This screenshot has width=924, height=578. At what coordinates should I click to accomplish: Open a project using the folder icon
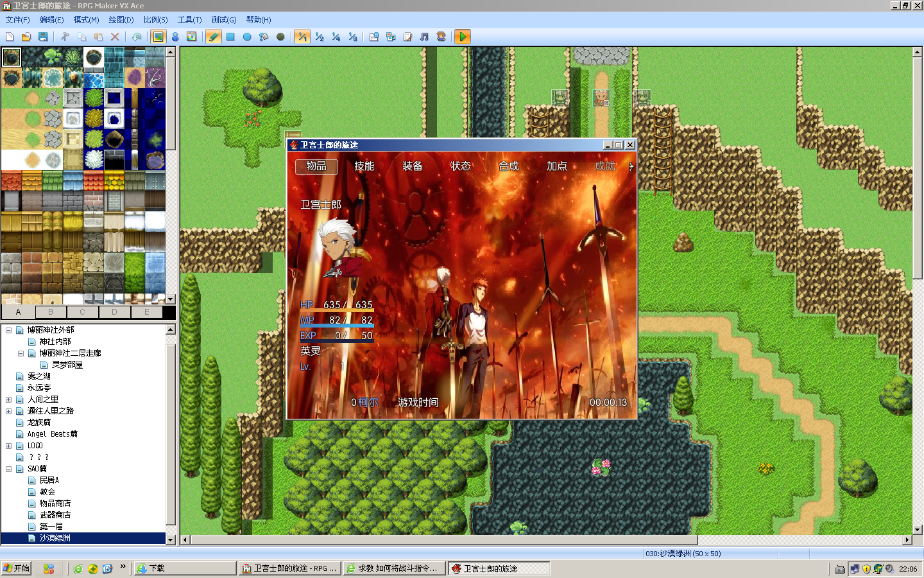pyautogui.click(x=26, y=37)
